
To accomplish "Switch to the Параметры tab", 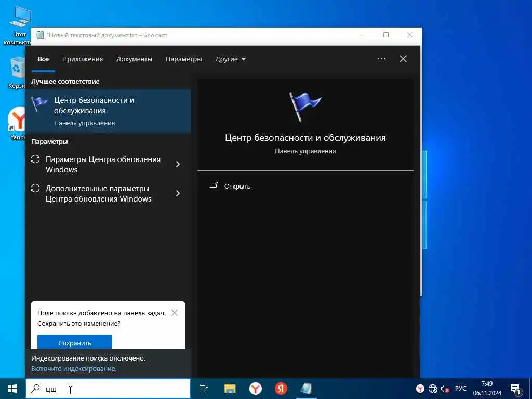I will point(183,59).
